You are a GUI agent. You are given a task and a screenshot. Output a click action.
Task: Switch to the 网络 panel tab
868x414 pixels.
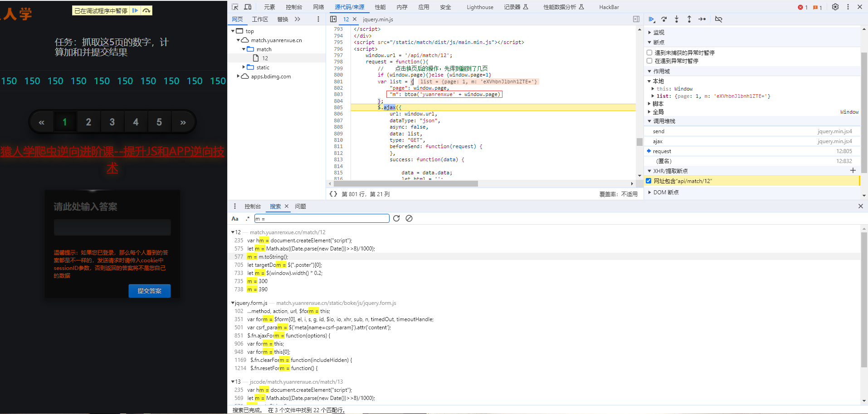point(318,7)
